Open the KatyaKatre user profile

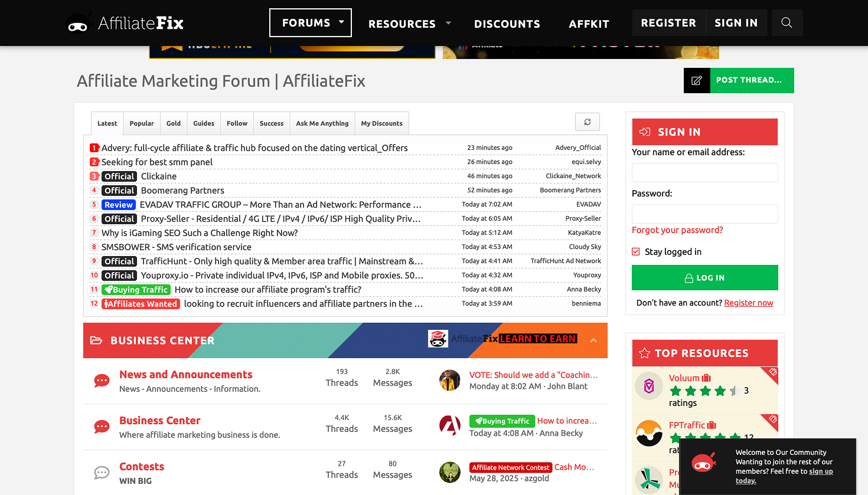point(585,233)
